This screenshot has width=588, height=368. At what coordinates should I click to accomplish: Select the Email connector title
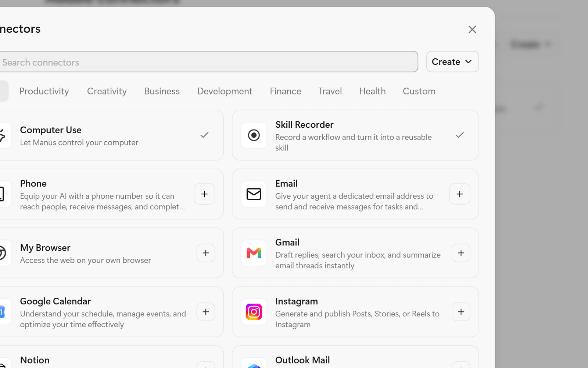[x=287, y=184]
